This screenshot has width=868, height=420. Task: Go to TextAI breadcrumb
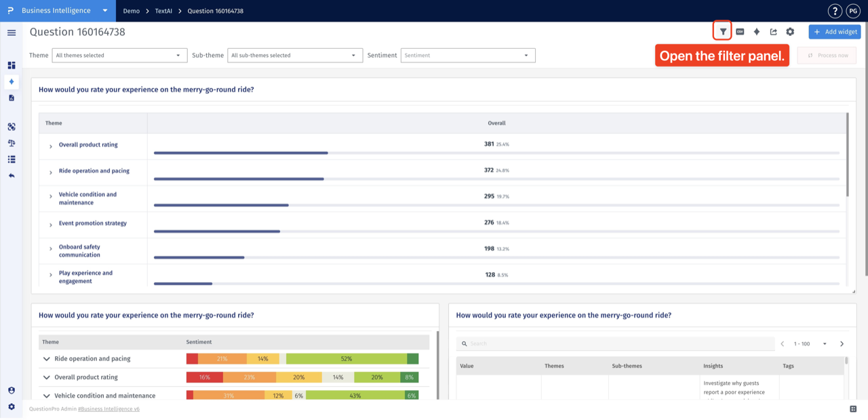[x=163, y=11]
